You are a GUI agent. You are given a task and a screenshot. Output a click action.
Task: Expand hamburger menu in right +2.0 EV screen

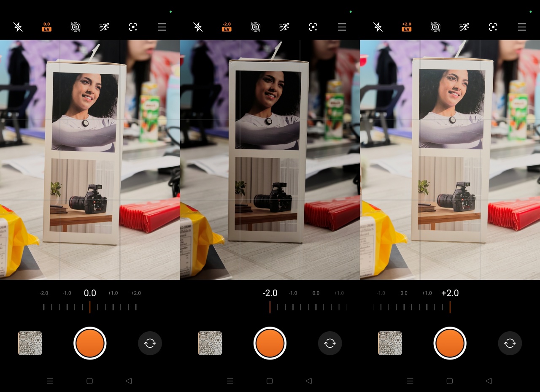click(x=522, y=27)
